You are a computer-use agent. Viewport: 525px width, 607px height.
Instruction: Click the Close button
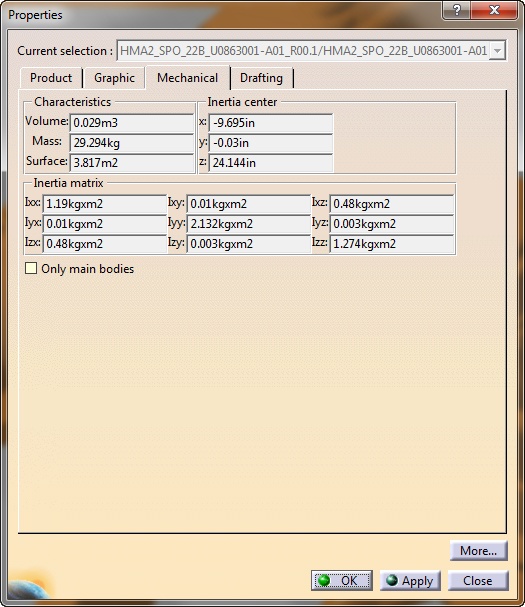click(x=478, y=580)
